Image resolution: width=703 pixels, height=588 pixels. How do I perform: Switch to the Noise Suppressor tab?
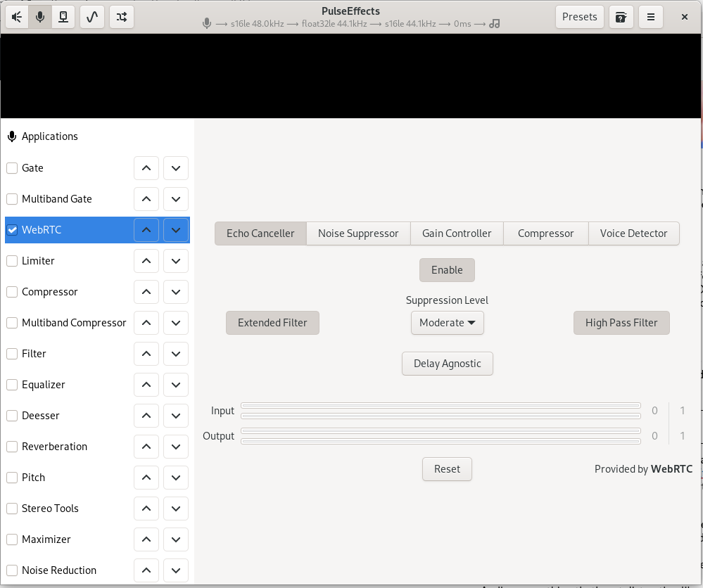[x=358, y=234]
